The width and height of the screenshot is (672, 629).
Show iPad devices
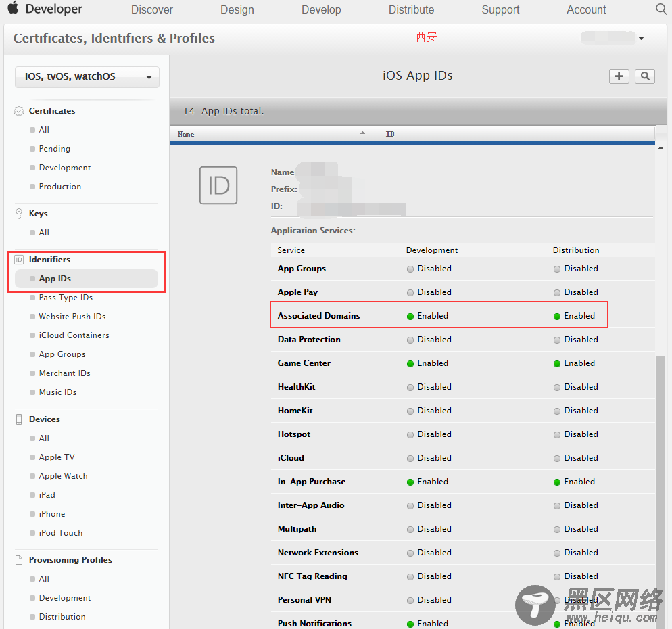click(47, 495)
